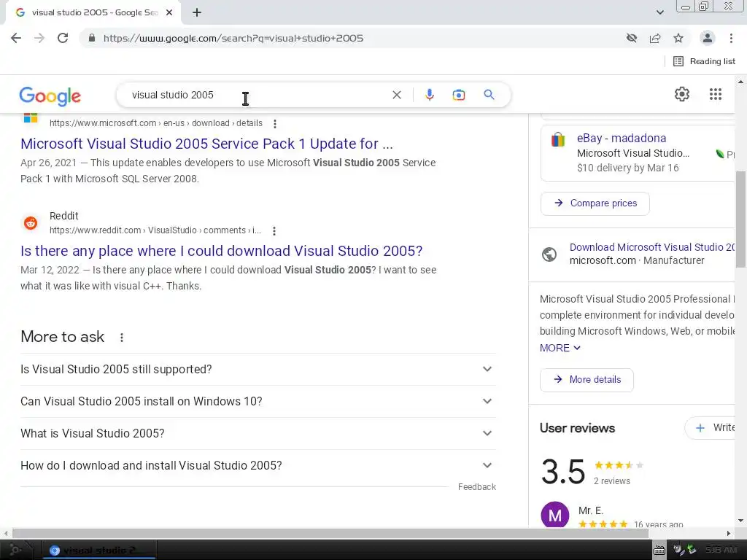Go back to the previous page
This screenshot has height=560, width=747.
coord(16,38)
